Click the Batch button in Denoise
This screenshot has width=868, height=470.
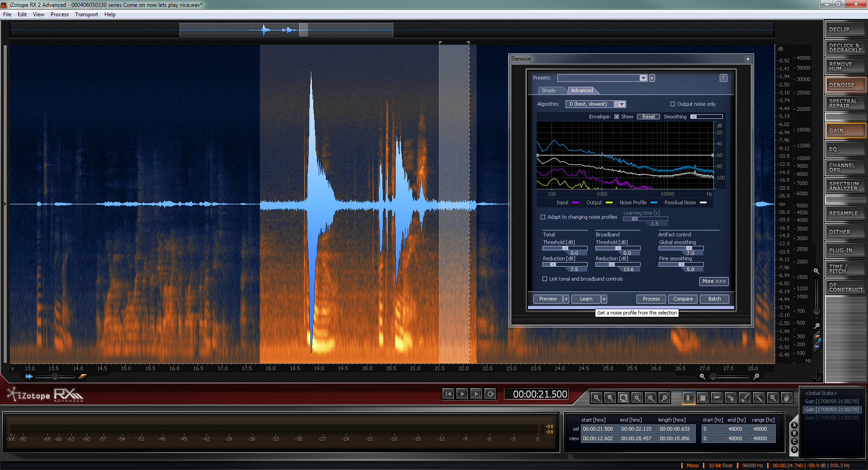pyautogui.click(x=714, y=299)
